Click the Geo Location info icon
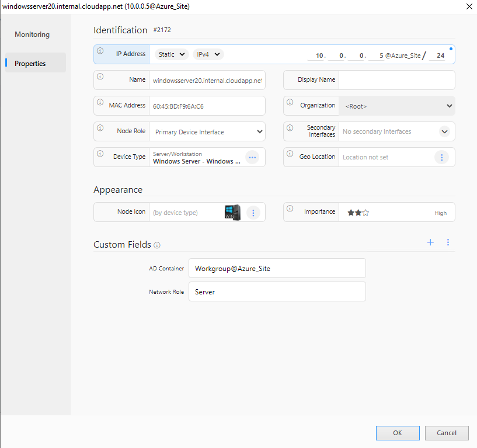Image resolution: width=477 pixels, height=448 pixels. 290,154
